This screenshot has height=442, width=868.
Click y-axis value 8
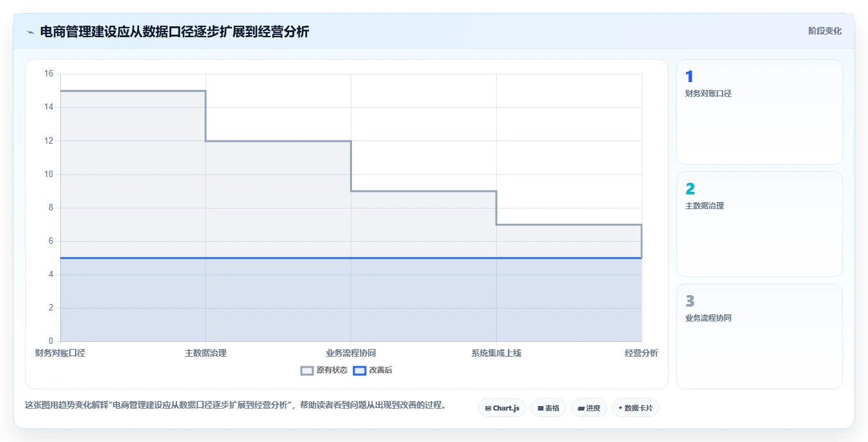tap(51, 208)
